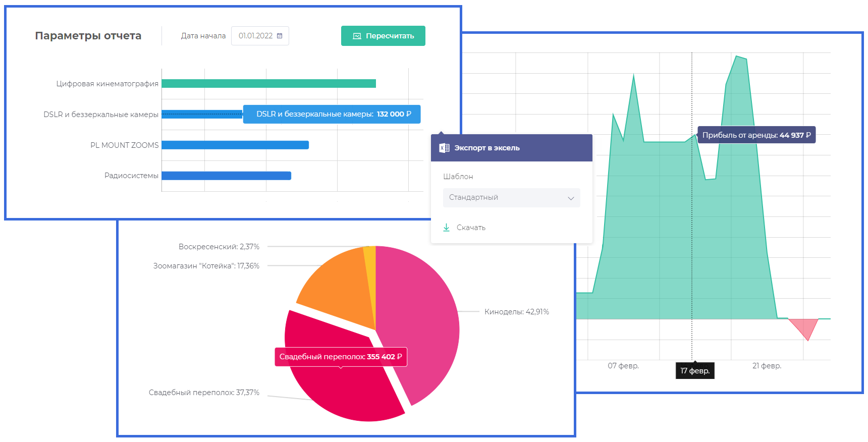Click the Цифровая кинематография axis label
The image size is (868, 442).
coord(107,84)
